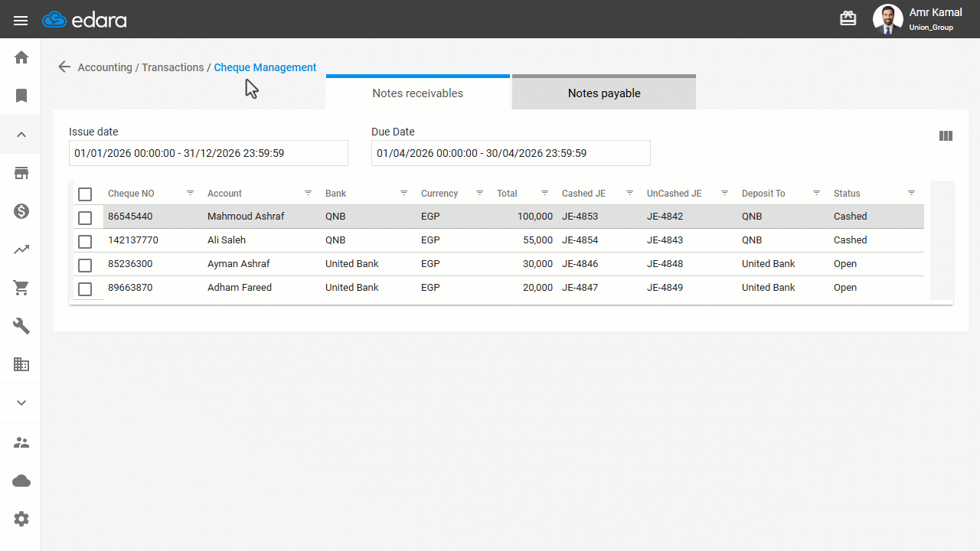This screenshot has height=551, width=980.
Task: Open the dollar accounting sidebar icon
Action: coord(21,211)
